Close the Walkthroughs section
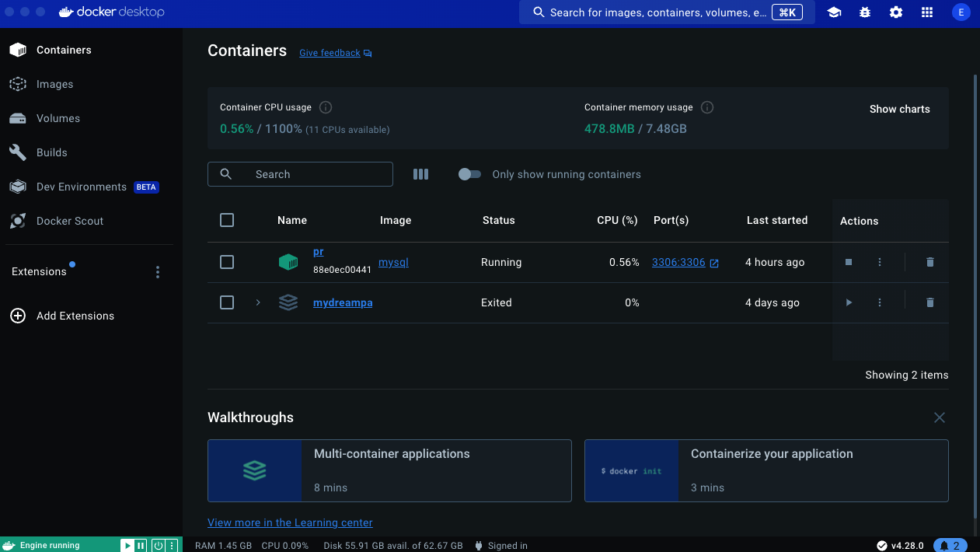This screenshot has height=552, width=980. 940,417
